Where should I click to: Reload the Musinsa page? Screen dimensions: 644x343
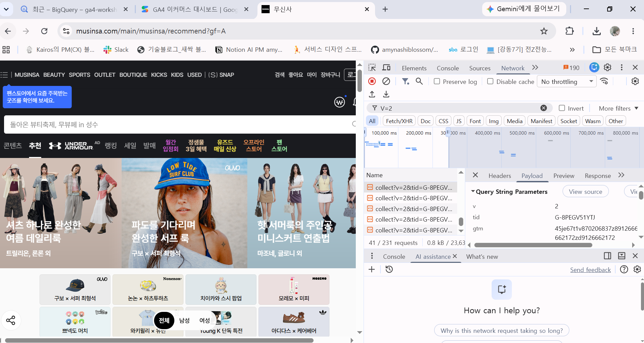pos(44,31)
